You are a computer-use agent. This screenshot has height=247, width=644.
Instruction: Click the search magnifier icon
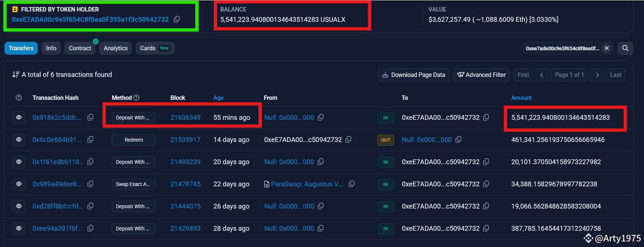[625, 48]
